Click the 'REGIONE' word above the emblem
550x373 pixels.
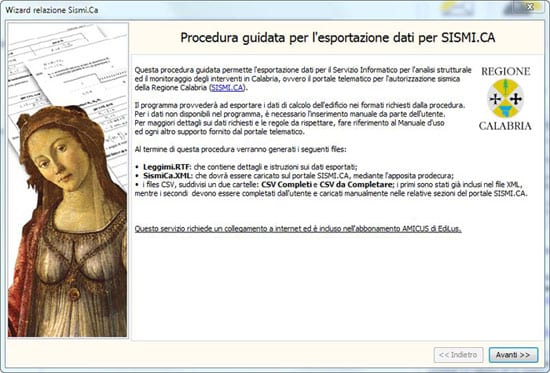[505, 71]
